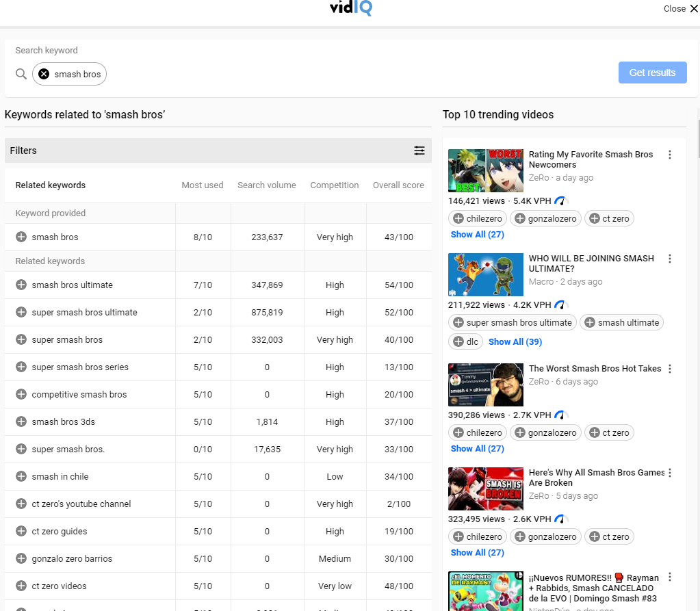This screenshot has height=611, width=700.
Task: Sort by Overall score column
Action: (x=398, y=185)
